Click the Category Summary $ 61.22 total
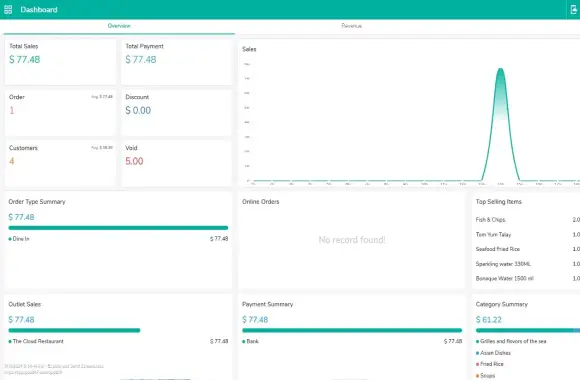Screen dimensions: 580x380 coord(489,320)
